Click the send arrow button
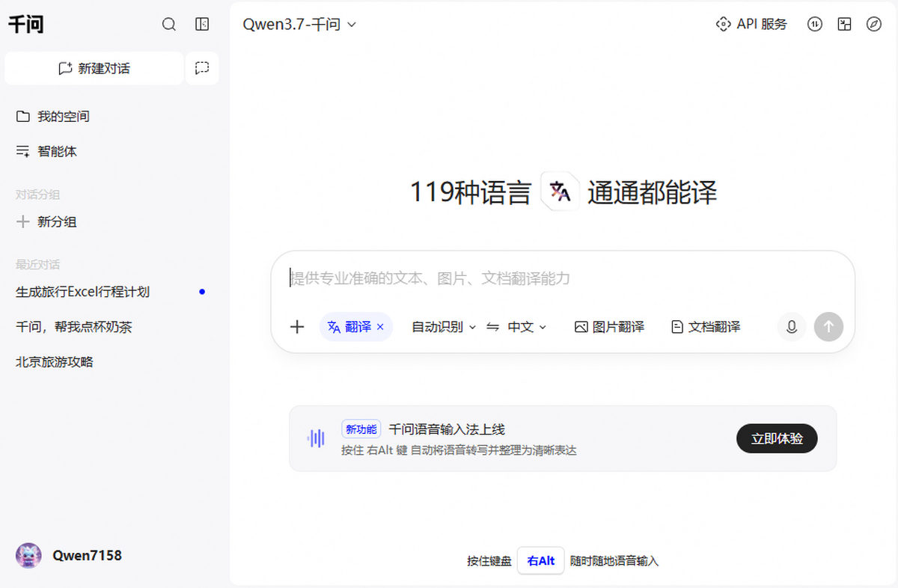898x588 pixels. (x=828, y=327)
